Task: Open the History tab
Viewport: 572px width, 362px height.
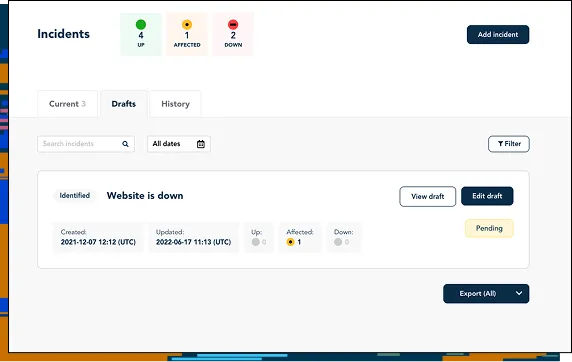Action: (x=175, y=104)
